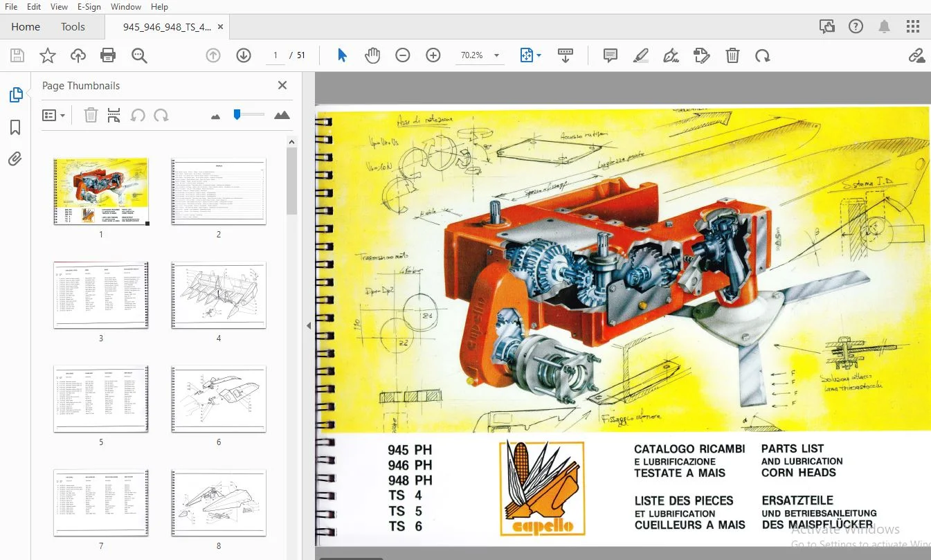
Task: Click the Save file icon
Action: [17, 55]
